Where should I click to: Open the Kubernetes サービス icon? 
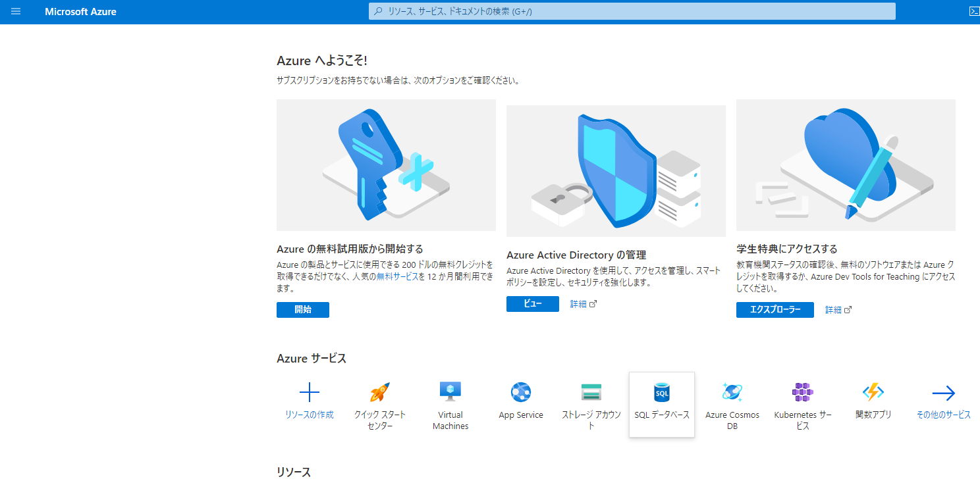tap(803, 393)
